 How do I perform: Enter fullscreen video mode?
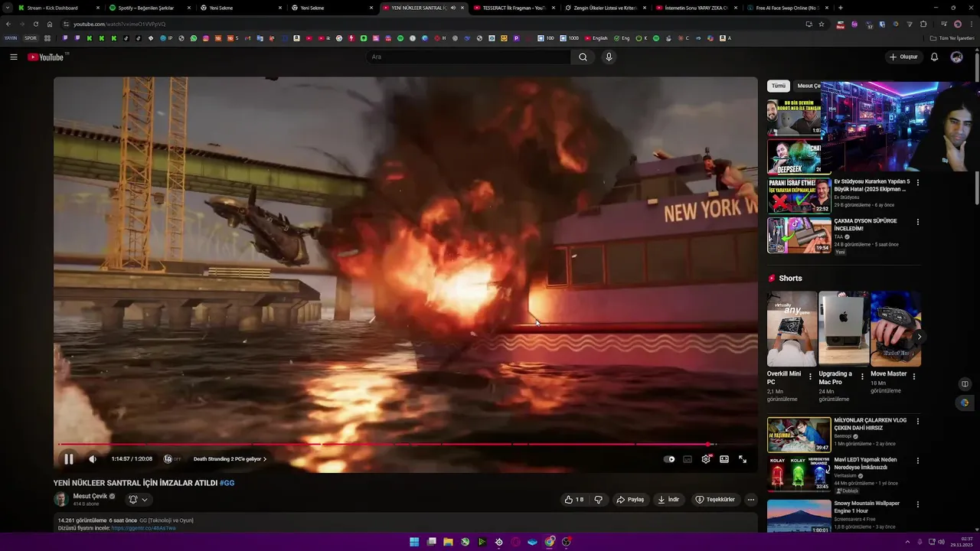click(x=743, y=459)
